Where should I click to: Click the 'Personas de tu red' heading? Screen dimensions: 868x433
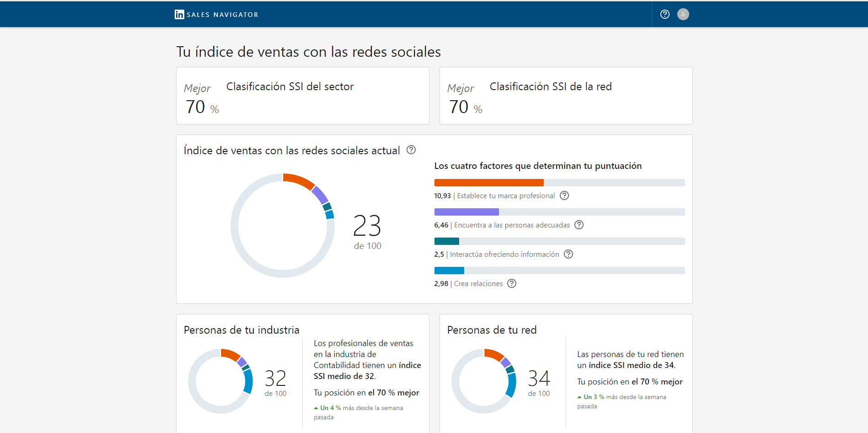coord(492,330)
